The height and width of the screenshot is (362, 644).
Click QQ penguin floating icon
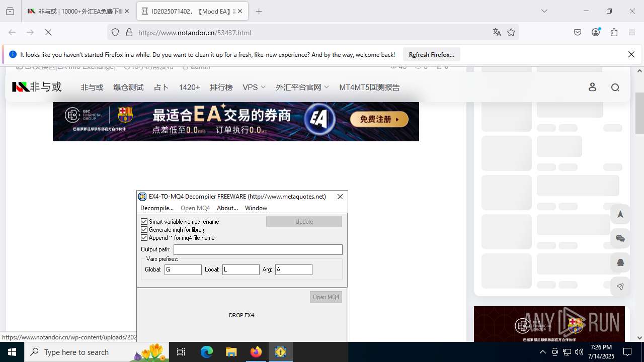click(x=620, y=262)
